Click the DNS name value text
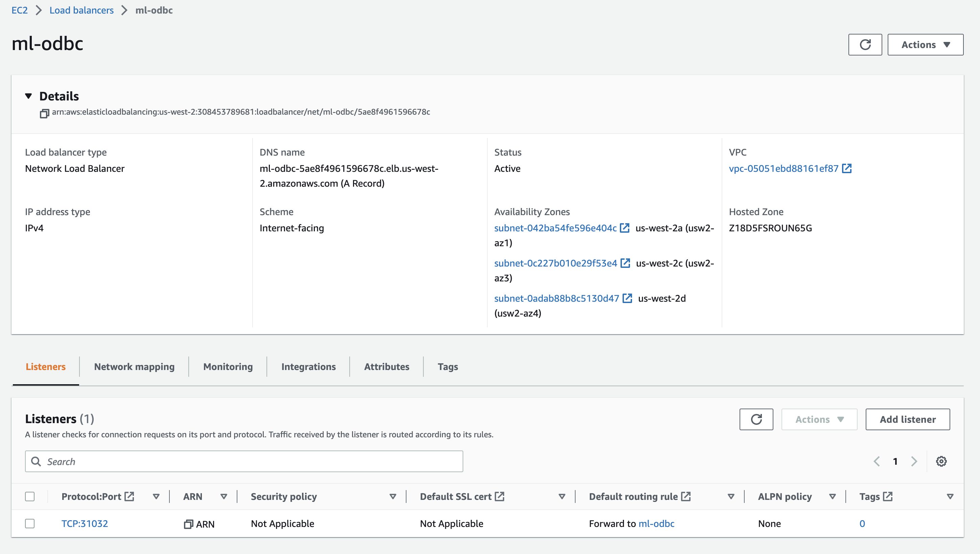Screen dimensions: 980x554 point(349,176)
